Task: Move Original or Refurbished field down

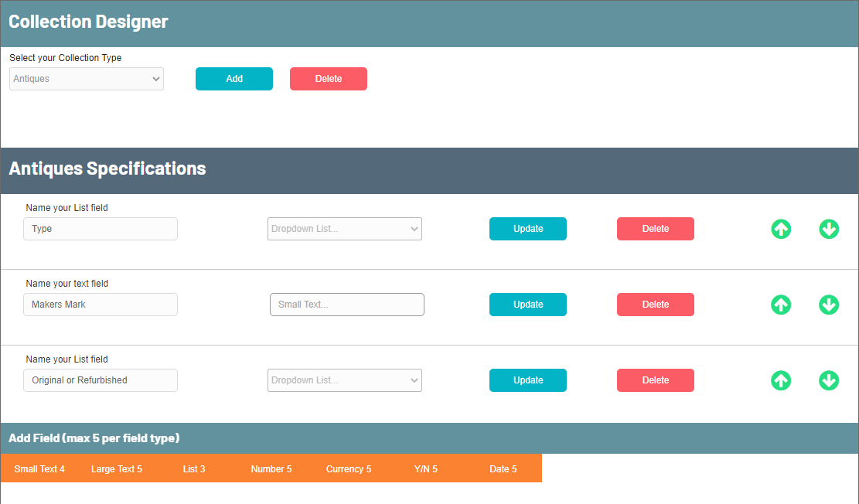Action: tap(829, 380)
